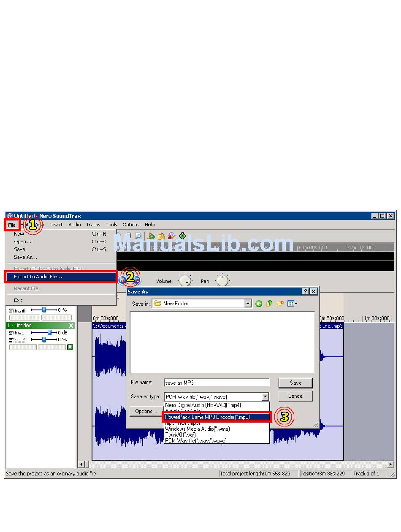Remove track 1 - Untitled with its X

pyautogui.click(x=71, y=326)
